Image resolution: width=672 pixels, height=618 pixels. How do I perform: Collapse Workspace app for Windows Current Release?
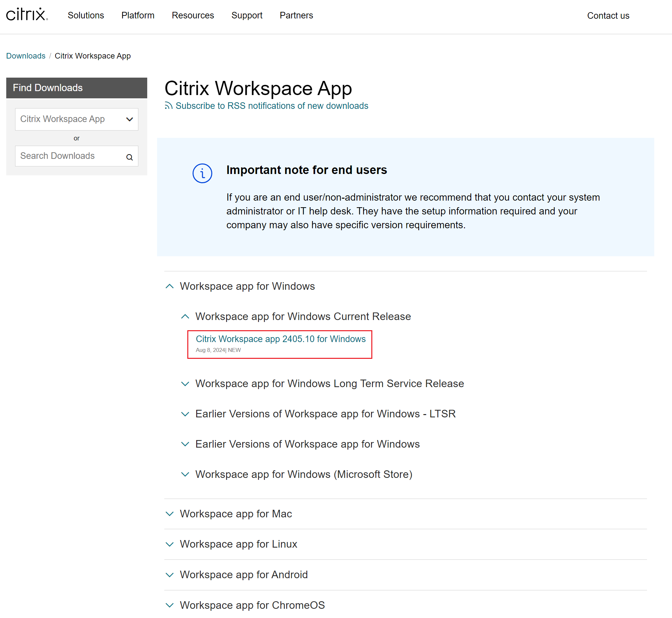pos(185,316)
